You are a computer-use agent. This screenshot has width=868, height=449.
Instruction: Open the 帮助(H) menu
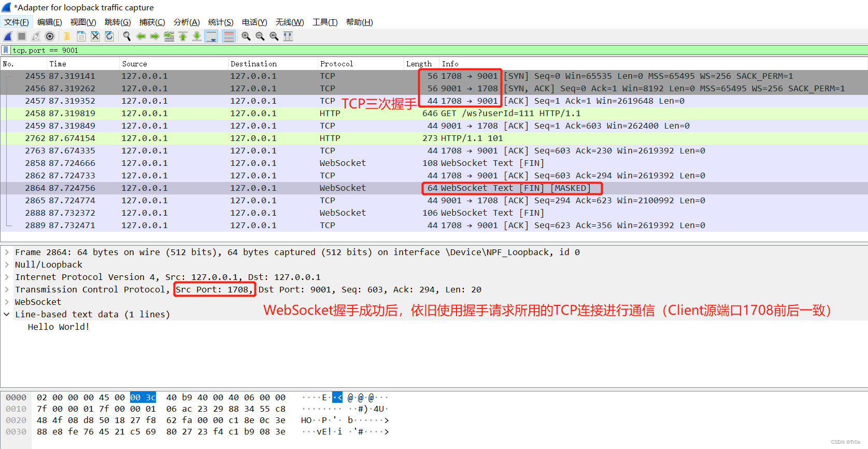click(x=360, y=22)
